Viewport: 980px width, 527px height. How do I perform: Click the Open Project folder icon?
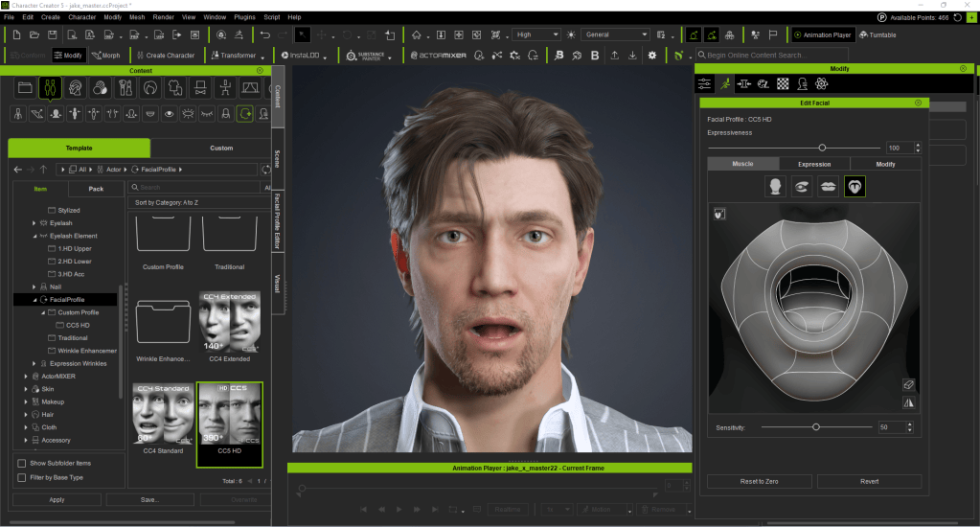coord(34,35)
